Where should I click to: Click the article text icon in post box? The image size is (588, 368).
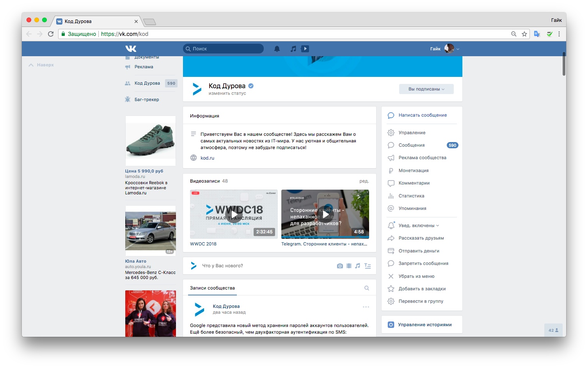click(x=368, y=266)
